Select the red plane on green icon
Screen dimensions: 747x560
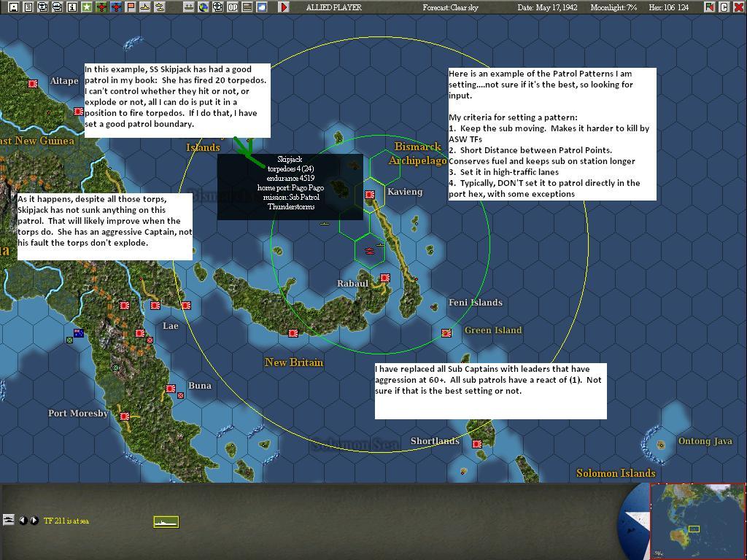(101, 7)
